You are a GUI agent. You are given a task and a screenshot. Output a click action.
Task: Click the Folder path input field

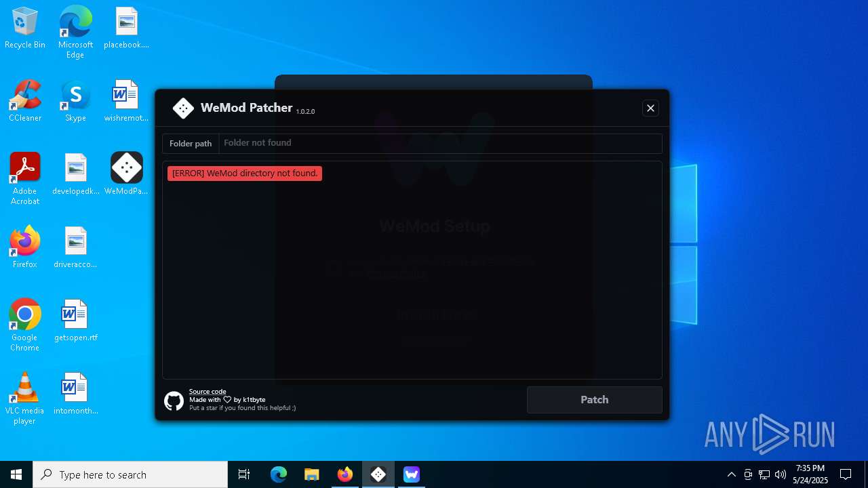point(440,143)
